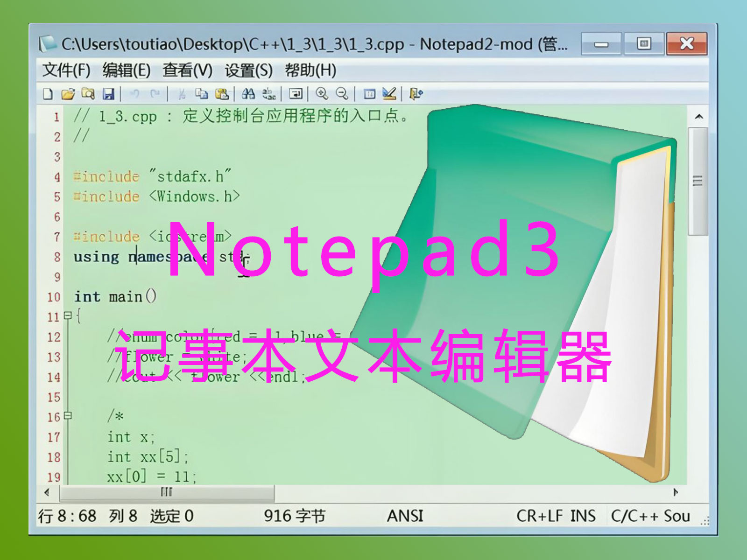Click line number 15 in margin

pyautogui.click(x=54, y=398)
